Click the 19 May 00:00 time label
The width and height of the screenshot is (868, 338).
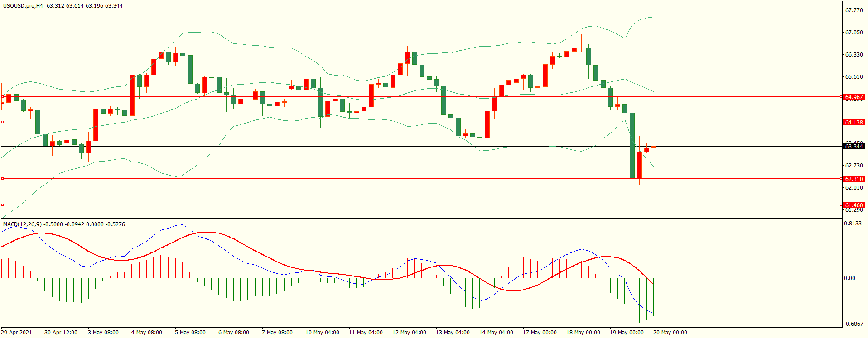coord(627,333)
